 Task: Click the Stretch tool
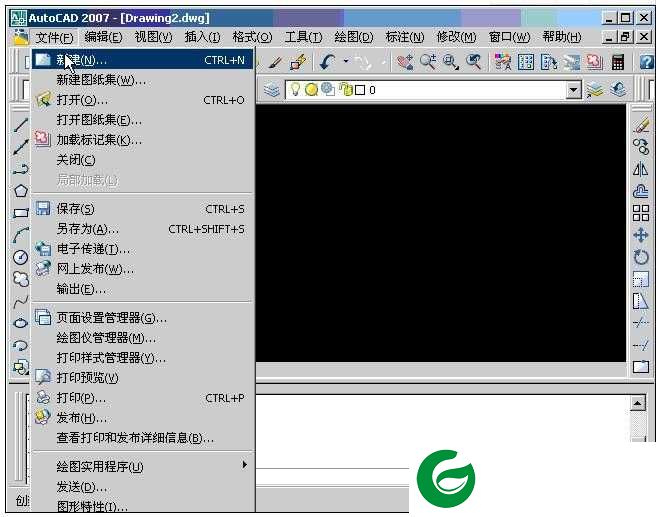click(641, 301)
